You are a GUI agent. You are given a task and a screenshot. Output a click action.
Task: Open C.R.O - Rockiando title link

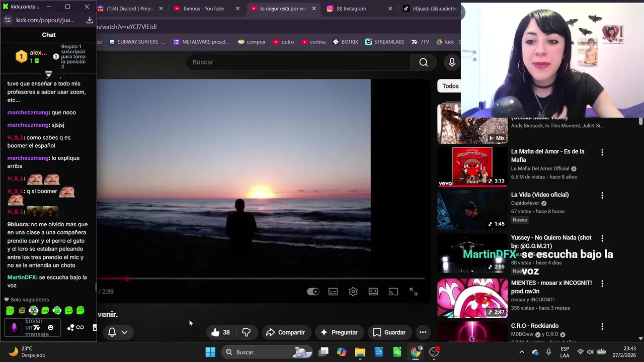coord(535,326)
